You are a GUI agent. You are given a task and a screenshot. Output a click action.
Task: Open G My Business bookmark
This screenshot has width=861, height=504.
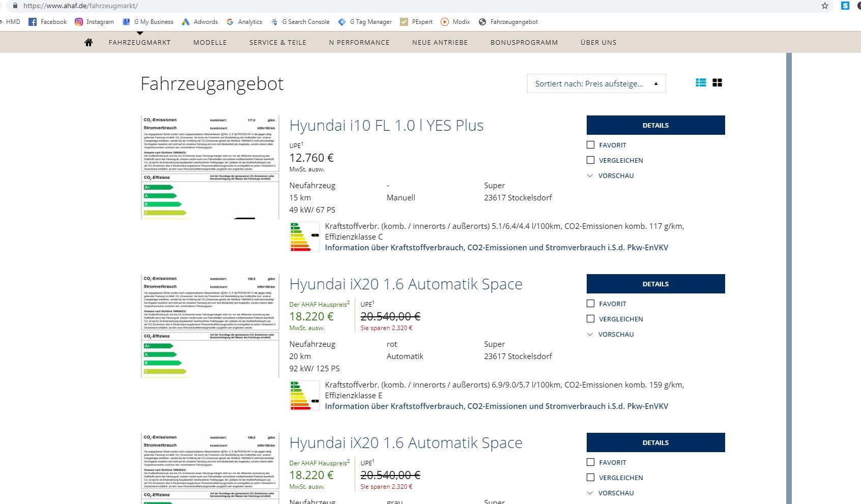148,22
